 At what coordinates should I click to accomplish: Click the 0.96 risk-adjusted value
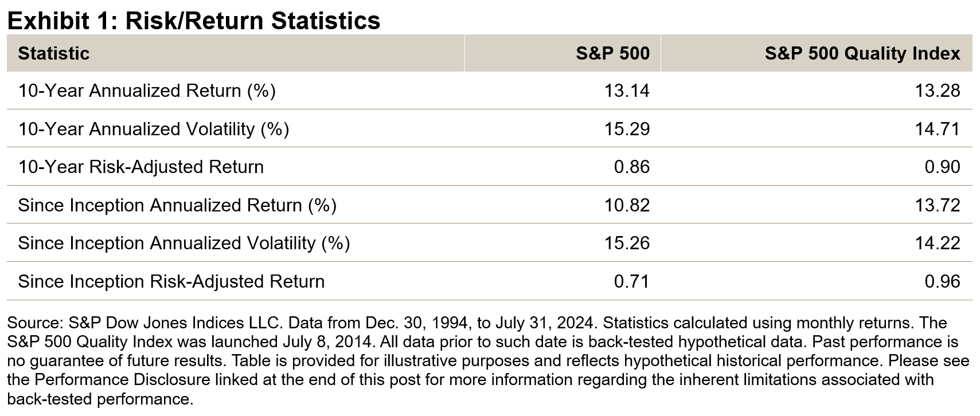[942, 281]
